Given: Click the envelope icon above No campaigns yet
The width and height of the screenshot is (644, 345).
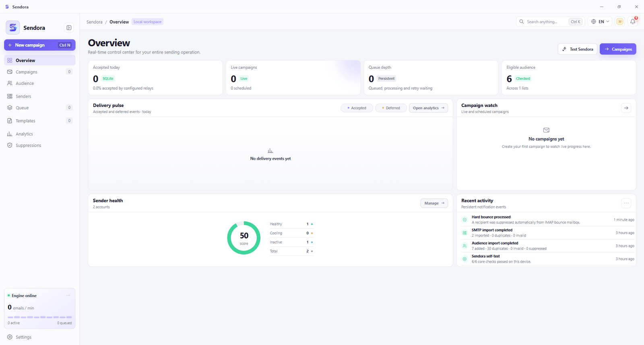Looking at the screenshot, I should click(546, 130).
